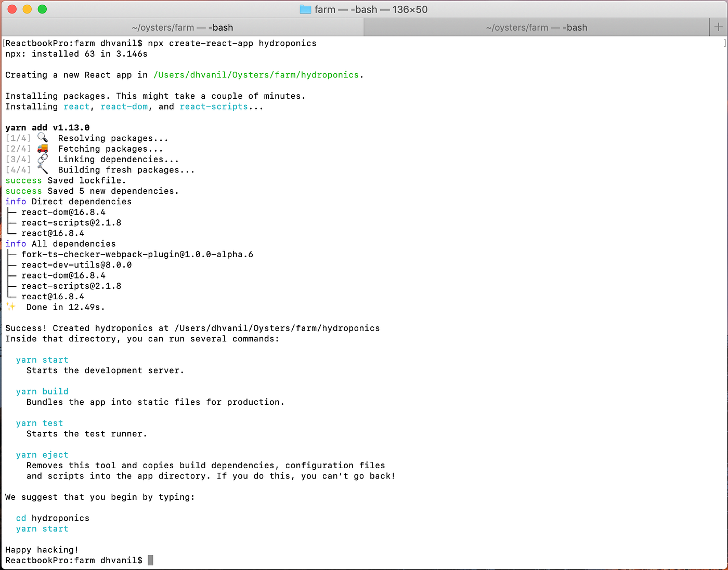728x570 pixels.
Task: Click the cyan 'yarn test' command
Action: (40, 423)
